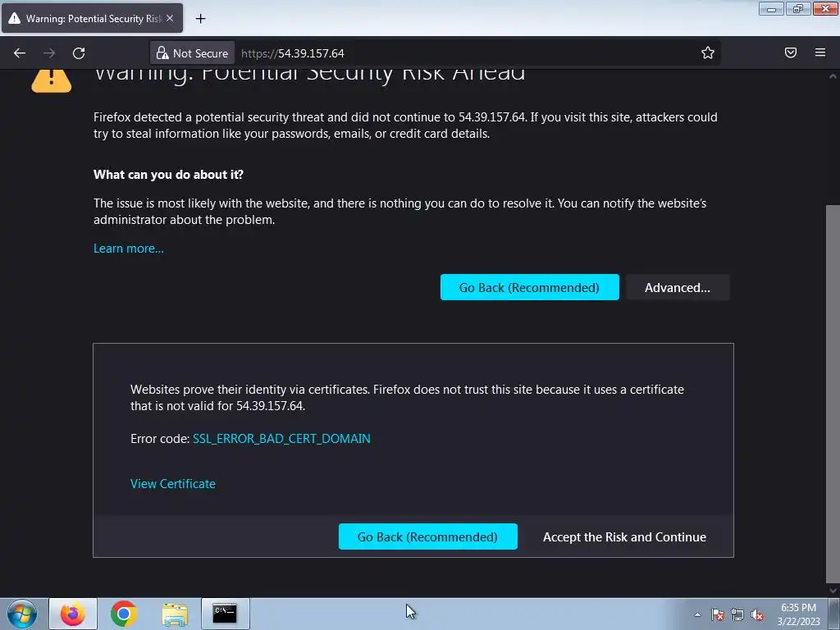This screenshot has height=630, width=840.
Task: Open the View Certificate link
Action: pos(172,484)
